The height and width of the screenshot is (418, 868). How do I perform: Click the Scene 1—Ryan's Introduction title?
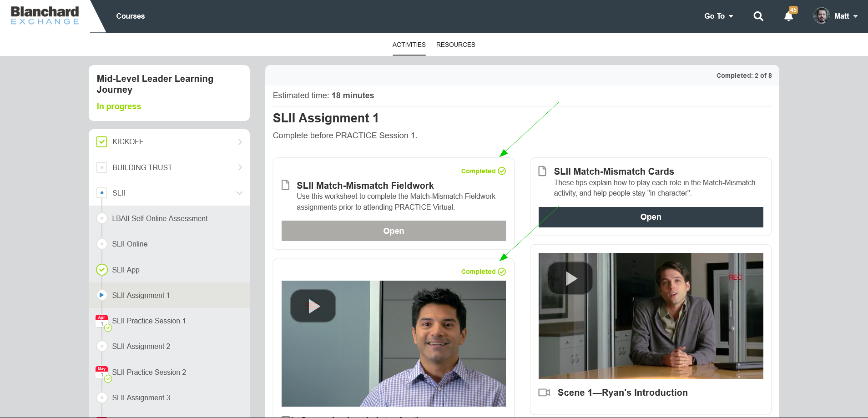click(622, 393)
